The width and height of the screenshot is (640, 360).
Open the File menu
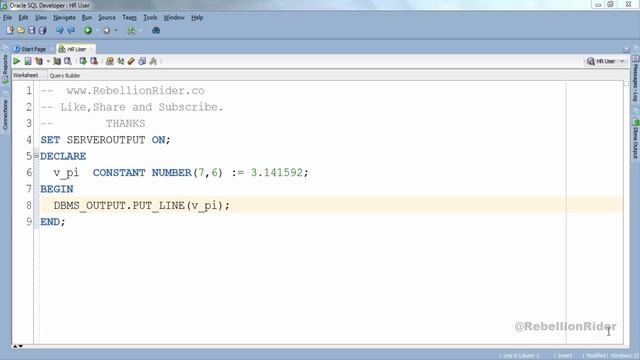pyautogui.click(x=7, y=18)
